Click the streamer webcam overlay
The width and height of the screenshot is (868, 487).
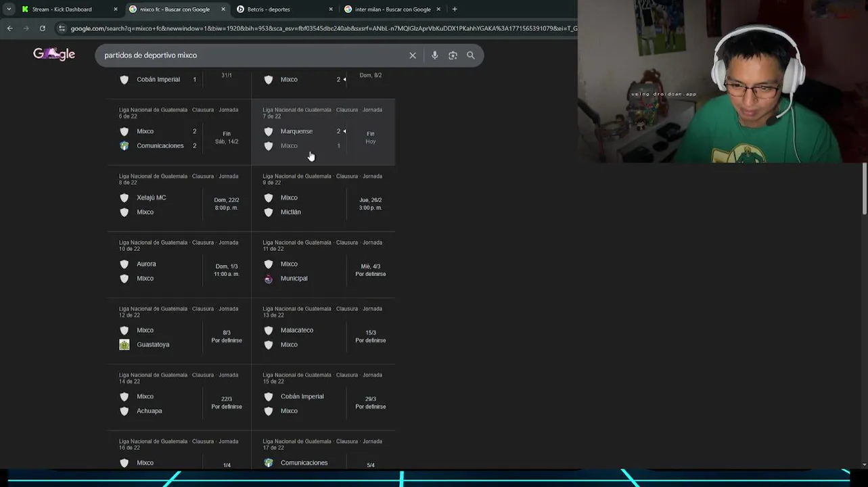click(723, 81)
